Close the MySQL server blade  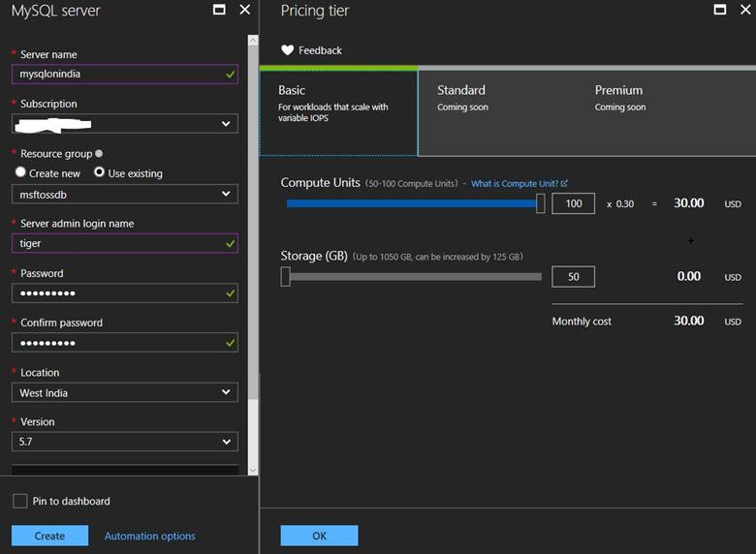click(244, 10)
